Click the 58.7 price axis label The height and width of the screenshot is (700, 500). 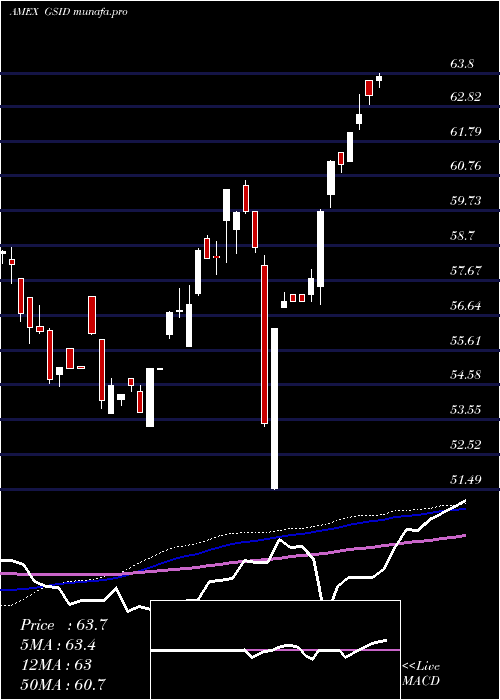[462, 236]
